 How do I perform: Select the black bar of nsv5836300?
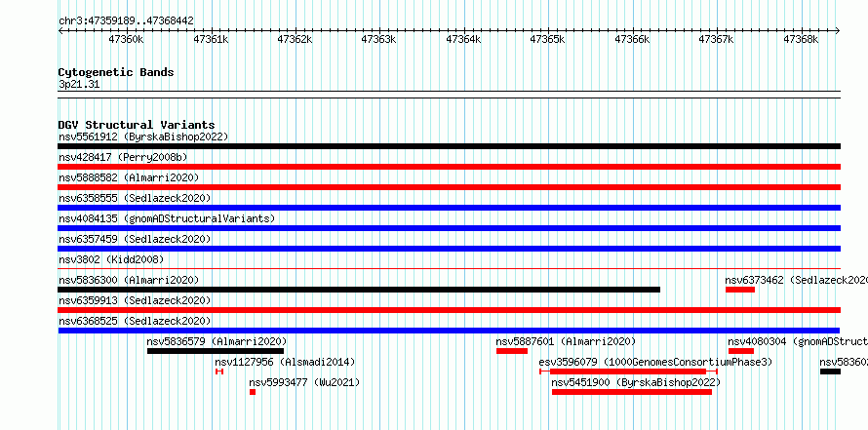(359, 290)
